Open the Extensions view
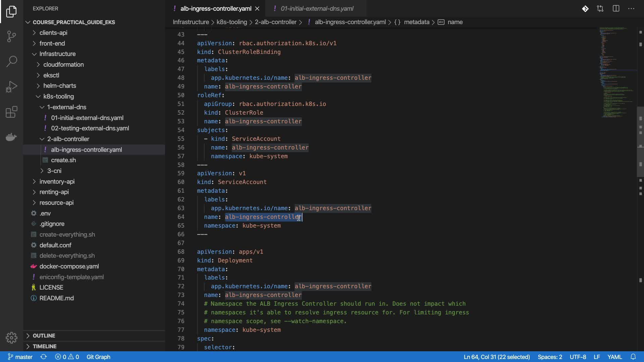Screen dimensions: 644x362 pos(11,112)
